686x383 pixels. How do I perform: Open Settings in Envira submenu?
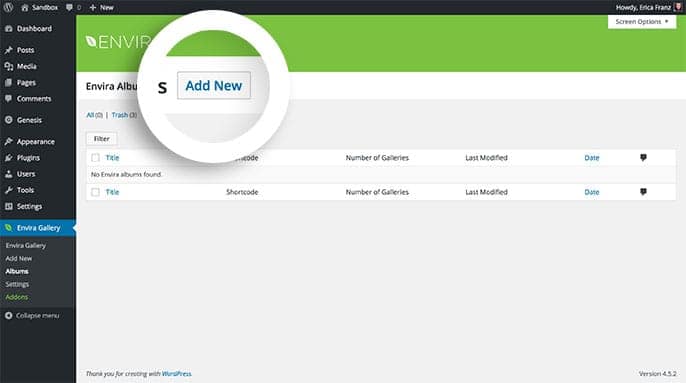click(x=17, y=284)
